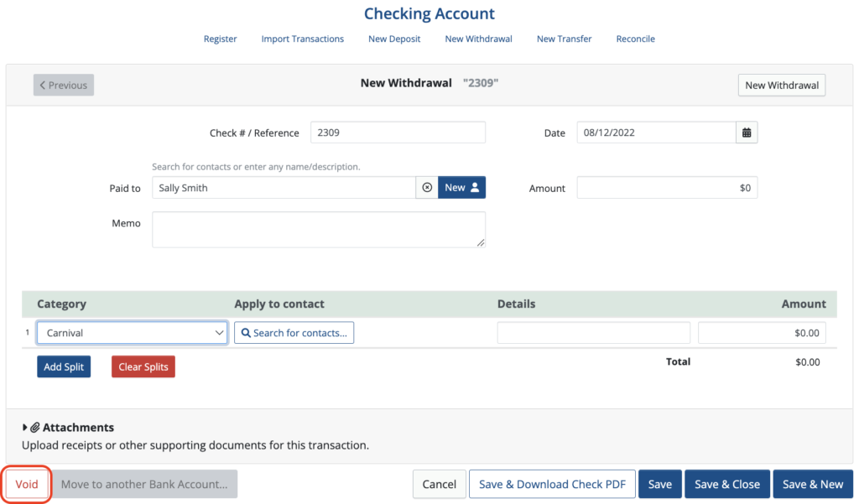Save and download the check PDF
This screenshot has width=859, height=504.
pyautogui.click(x=551, y=484)
